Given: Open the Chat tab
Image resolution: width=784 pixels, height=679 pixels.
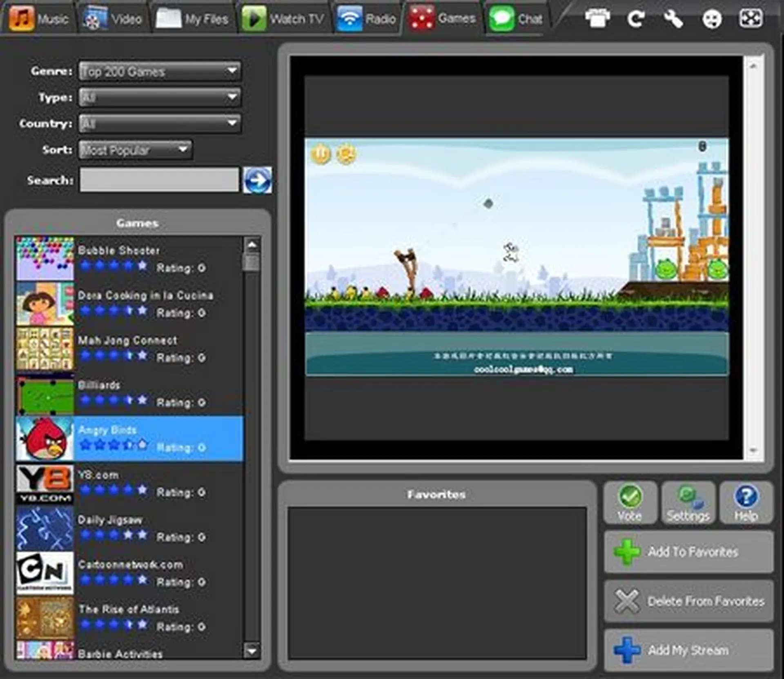Looking at the screenshot, I should coord(516,18).
